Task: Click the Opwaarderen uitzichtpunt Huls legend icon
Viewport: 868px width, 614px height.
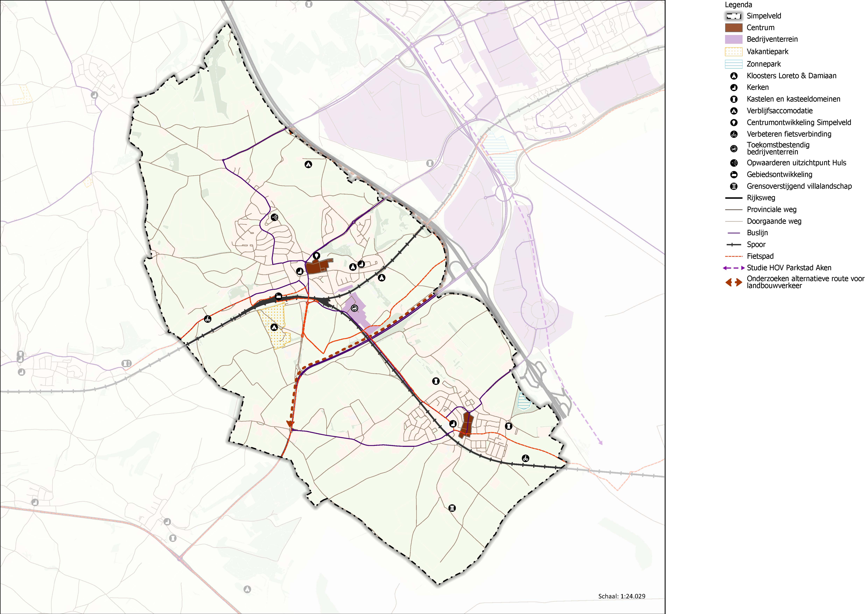Action: [x=734, y=163]
